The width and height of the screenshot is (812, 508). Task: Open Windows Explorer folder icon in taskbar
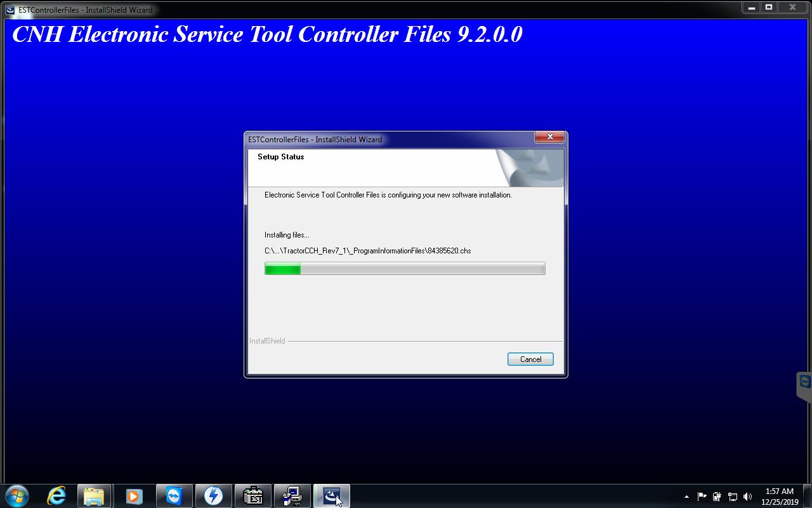point(95,496)
